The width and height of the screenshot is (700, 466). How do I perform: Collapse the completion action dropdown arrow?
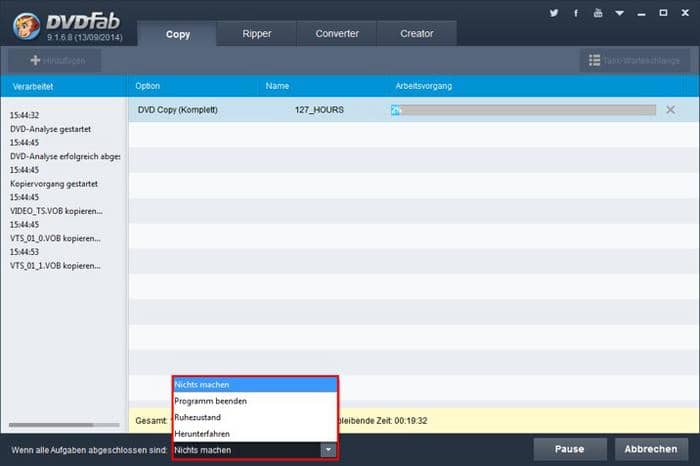pos(328,450)
